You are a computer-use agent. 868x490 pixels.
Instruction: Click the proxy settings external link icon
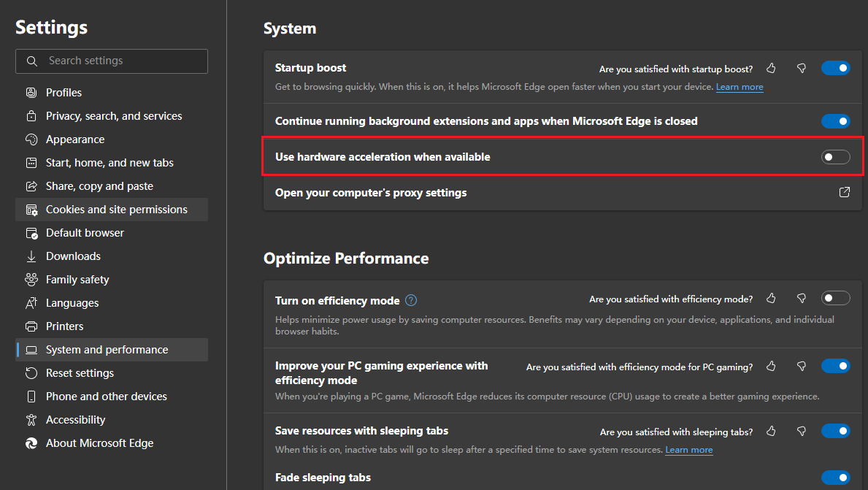pyautogui.click(x=844, y=193)
